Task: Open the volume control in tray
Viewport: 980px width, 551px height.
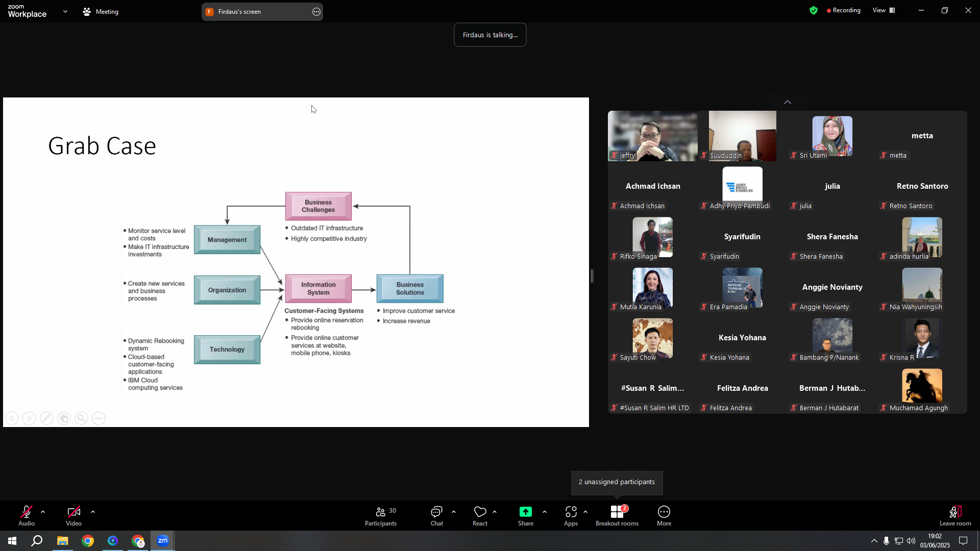Action: (911, 541)
